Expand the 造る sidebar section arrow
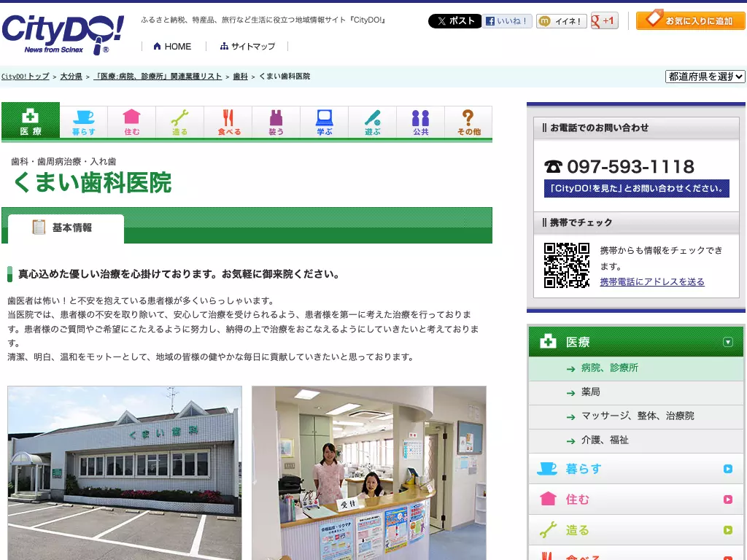 [x=727, y=530]
